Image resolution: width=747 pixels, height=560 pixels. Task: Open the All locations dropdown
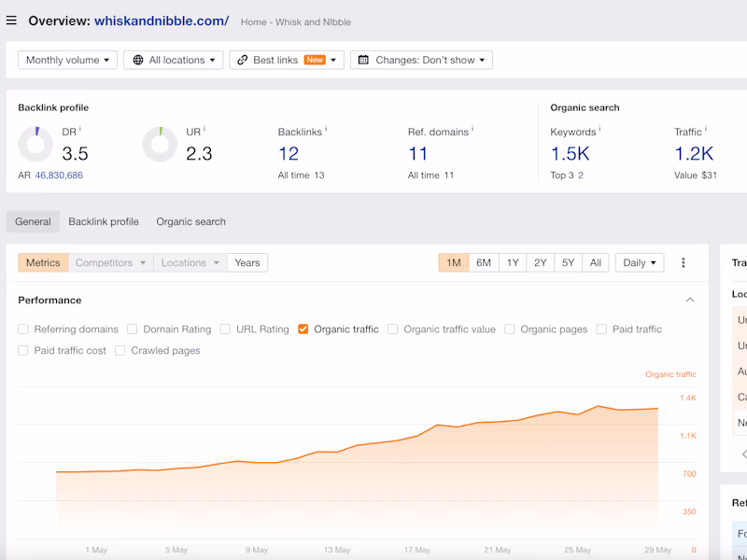coord(173,59)
